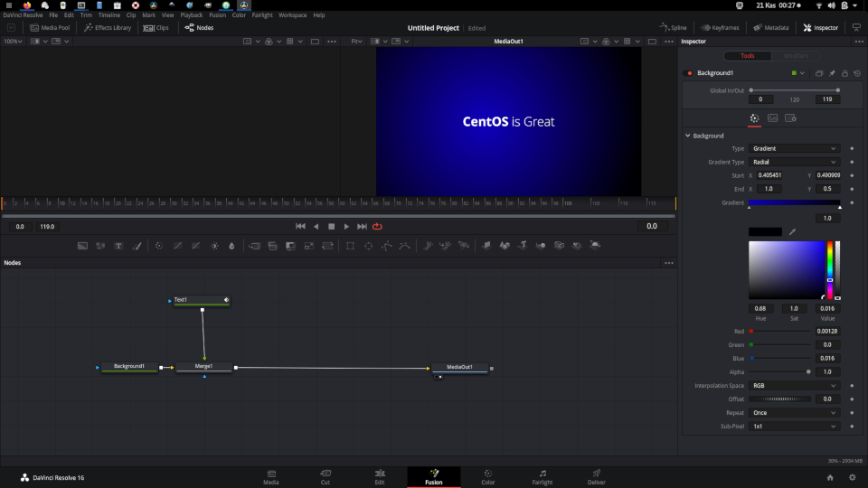Open the Fit zoom dropdown in viewer
The width and height of the screenshot is (868, 488).
[356, 42]
